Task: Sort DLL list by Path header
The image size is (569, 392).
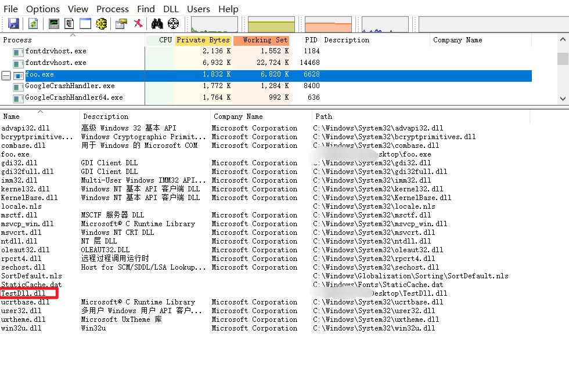Action: [x=421, y=117]
